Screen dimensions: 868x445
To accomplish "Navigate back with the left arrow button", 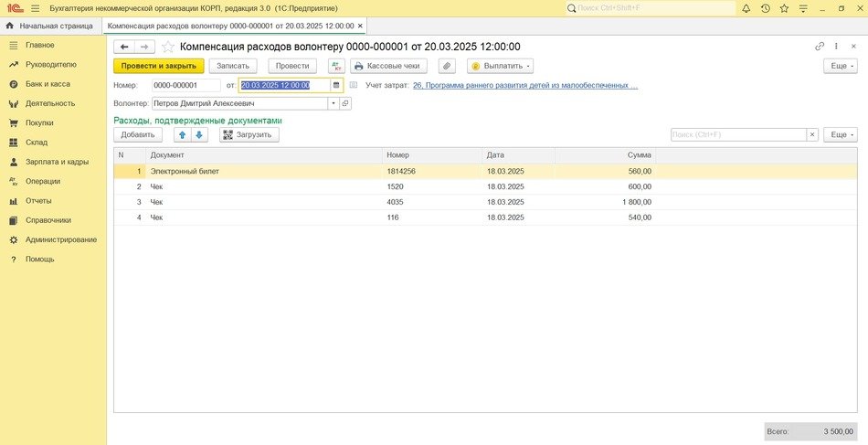I will tap(123, 47).
